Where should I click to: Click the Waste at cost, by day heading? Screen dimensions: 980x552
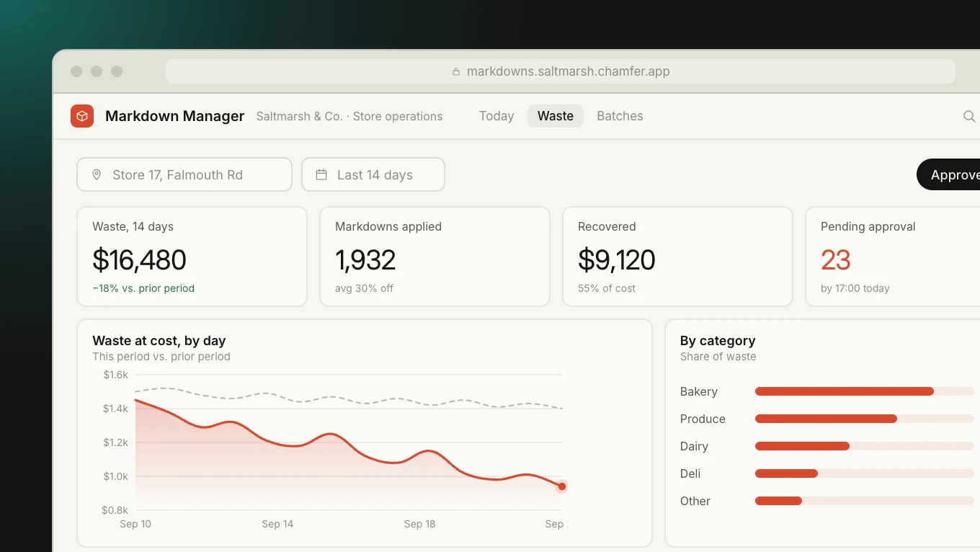point(159,341)
